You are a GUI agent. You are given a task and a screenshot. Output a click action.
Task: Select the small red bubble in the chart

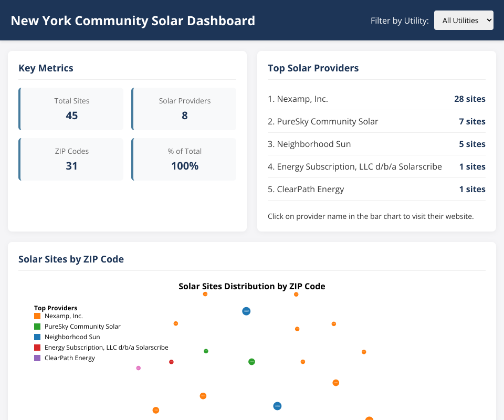click(171, 362)
